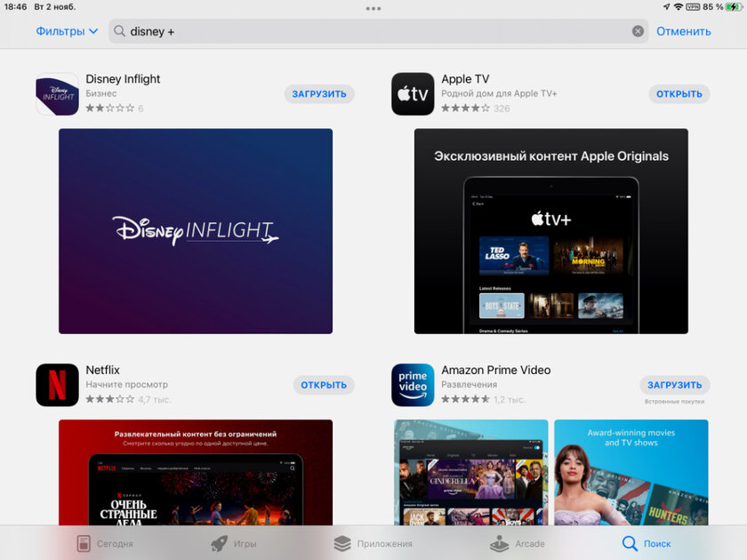Tap the Disney Inflight title
The image size is (747, 560).
[123, 79]
